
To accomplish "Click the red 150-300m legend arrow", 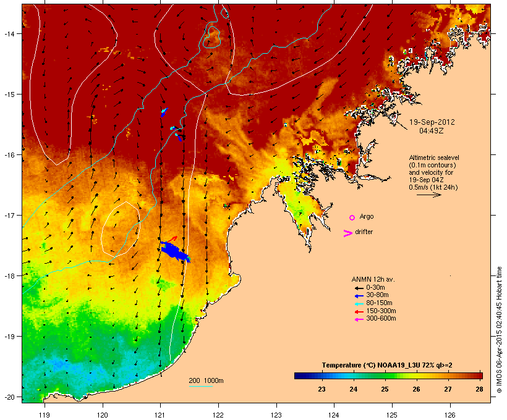I will point(359,312).
